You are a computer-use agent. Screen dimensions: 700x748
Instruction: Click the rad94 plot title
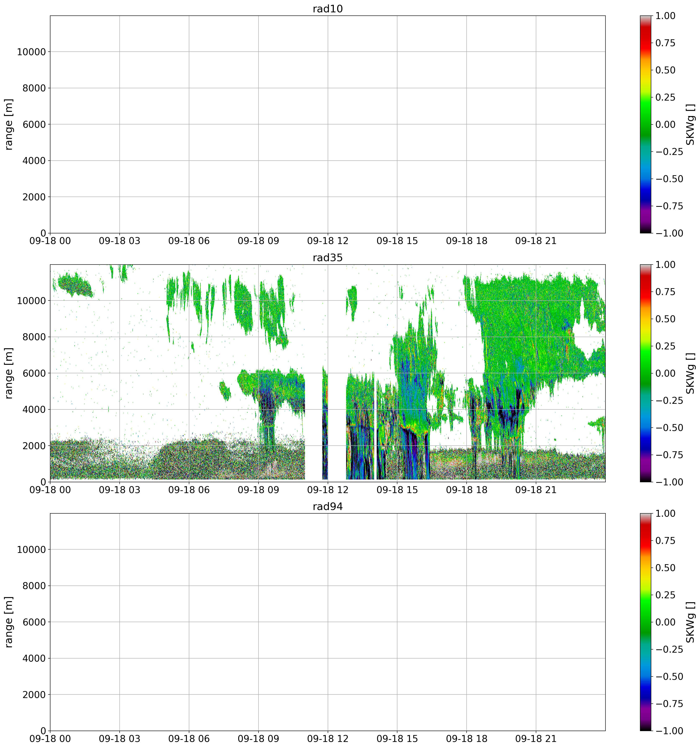(x=328, y=506)
